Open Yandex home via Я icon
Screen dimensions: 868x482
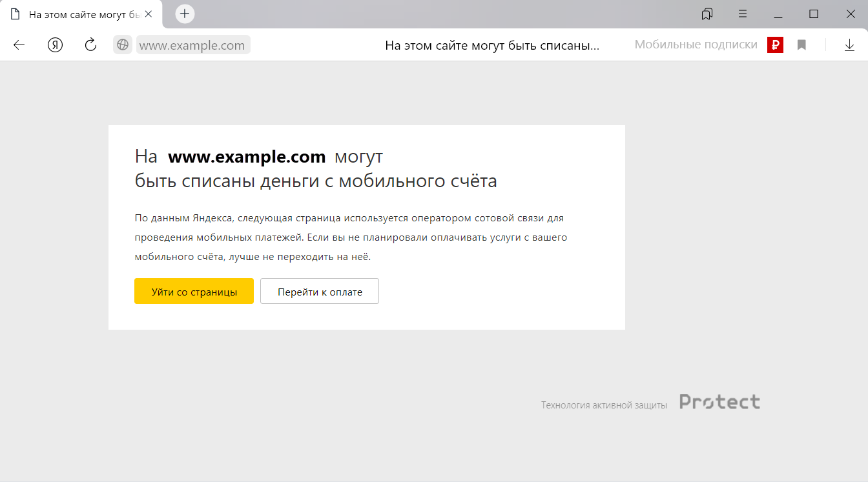point(56,45)
